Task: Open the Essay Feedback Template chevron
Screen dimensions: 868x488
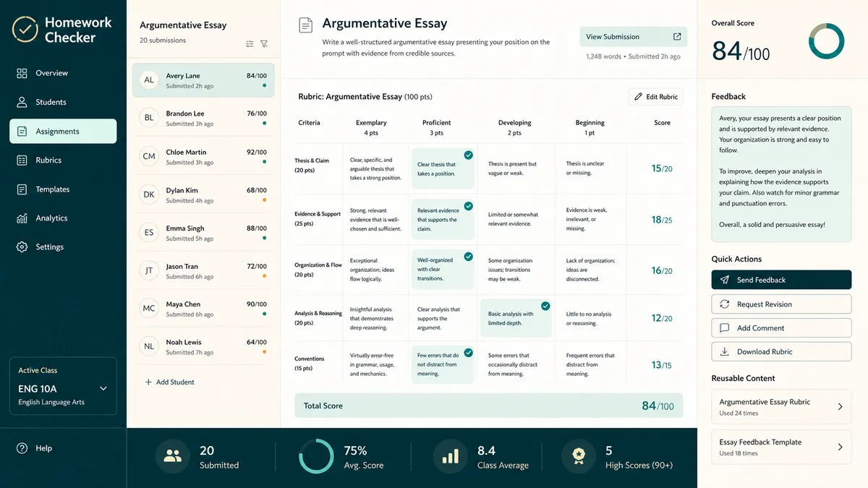Action: click(840, 448)
